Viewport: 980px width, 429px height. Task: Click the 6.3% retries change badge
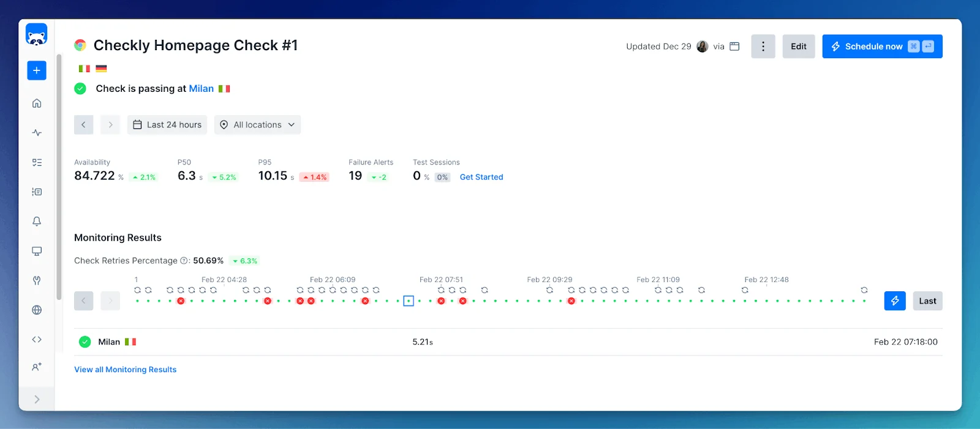tap(244, 261)
